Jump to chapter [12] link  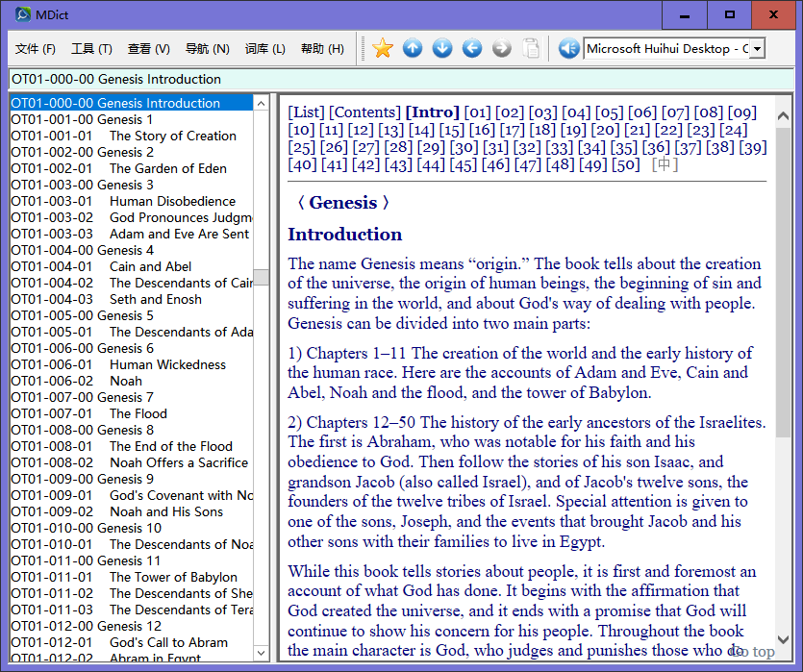pyautogui.click(x=361, y=130)
